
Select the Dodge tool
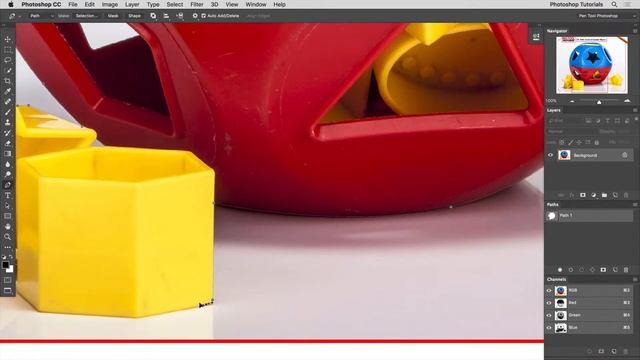point(7,174)
